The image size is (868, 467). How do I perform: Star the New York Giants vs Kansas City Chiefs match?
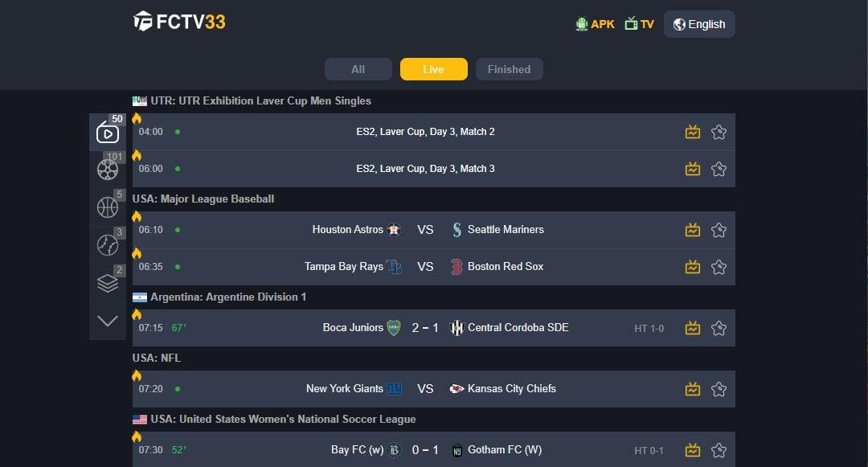point(719,388)
